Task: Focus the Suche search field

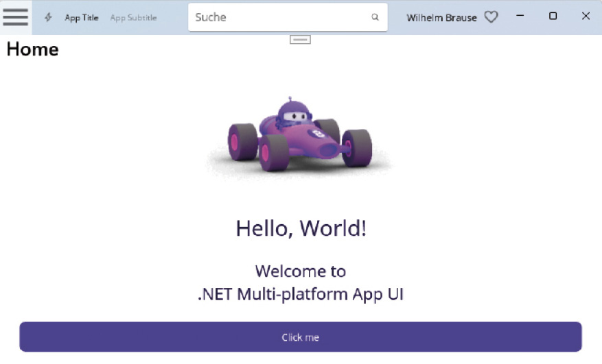Action: click(288, 17)
